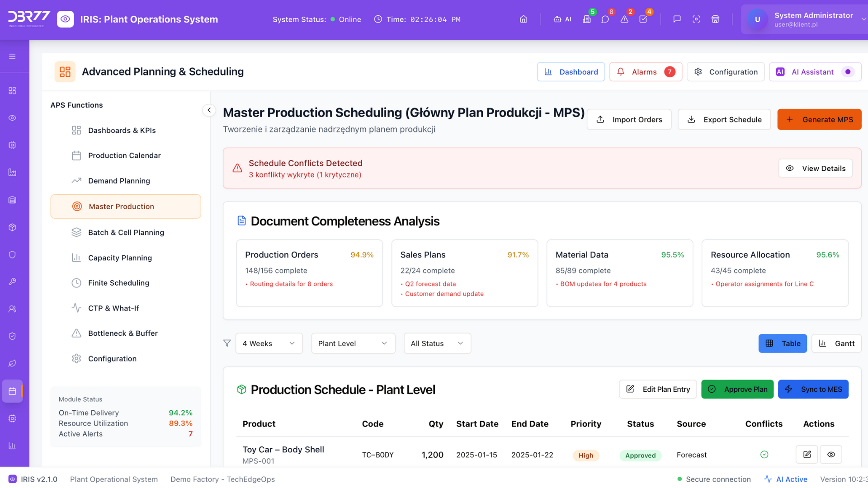Click the Approve Plan button

[x=737, y=389]
